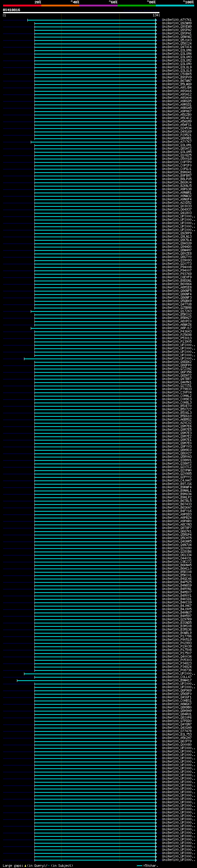Click the UniRef100_Q8SAT2 label

click(176, 149)
